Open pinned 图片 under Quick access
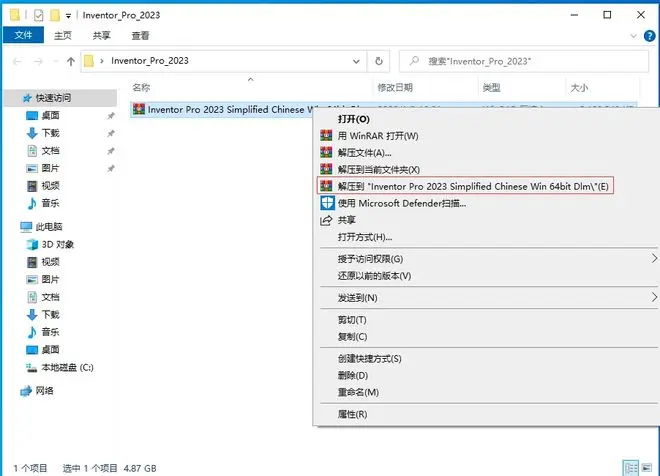This screenshot has height=476, width=660. tap(51, 168)
